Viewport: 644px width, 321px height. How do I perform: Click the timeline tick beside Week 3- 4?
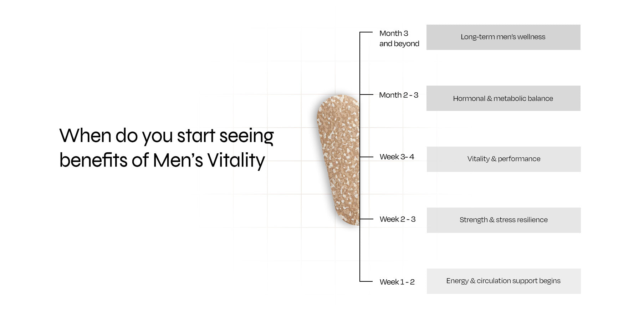click(366, 157)
